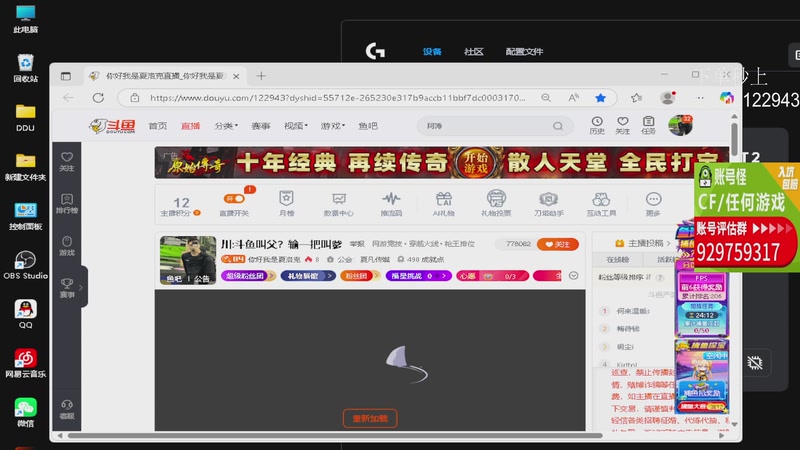The image size is (800, 450).
Task: Open the read aloud icon in address bar
Action: pos(573,97)
